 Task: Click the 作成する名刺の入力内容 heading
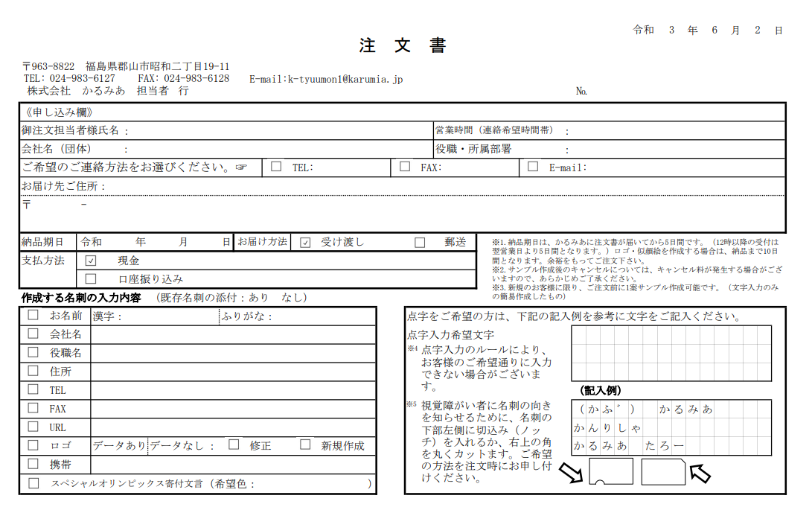point(81,298)
